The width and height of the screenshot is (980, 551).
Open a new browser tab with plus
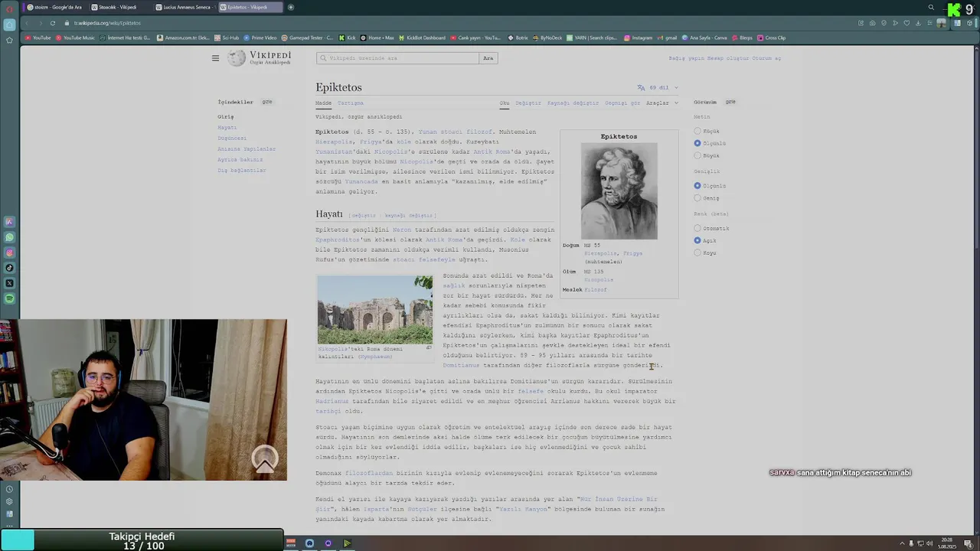(x=291, y=7)
